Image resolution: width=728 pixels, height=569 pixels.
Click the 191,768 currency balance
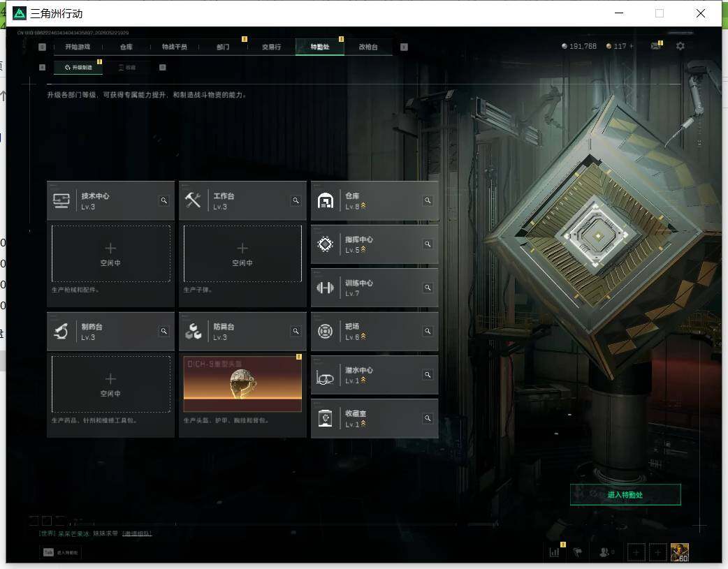(x=579, y=46)
